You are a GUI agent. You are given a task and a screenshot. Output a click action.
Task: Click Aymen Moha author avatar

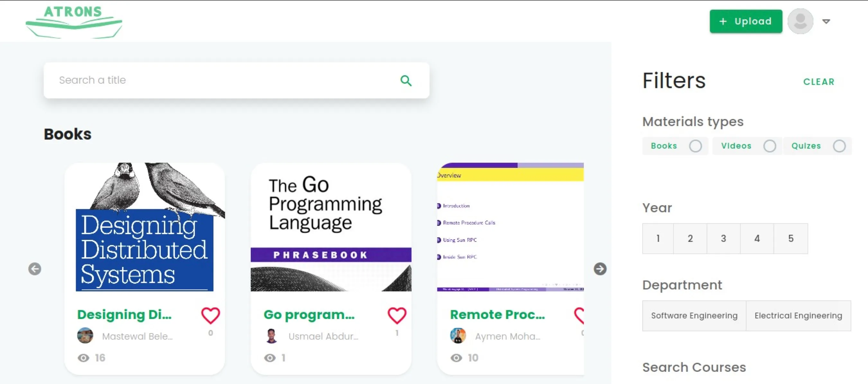458,335
